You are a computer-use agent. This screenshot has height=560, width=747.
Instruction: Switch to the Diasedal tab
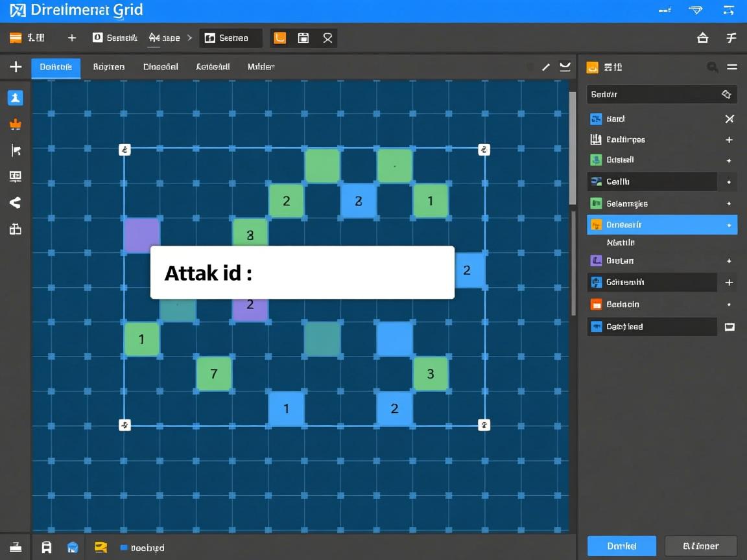coord(160,67)
